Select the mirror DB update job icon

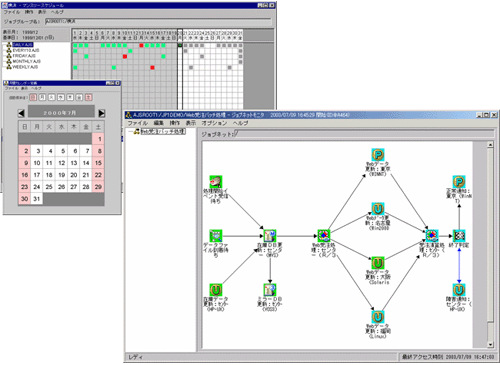click(x=270, y=290)
